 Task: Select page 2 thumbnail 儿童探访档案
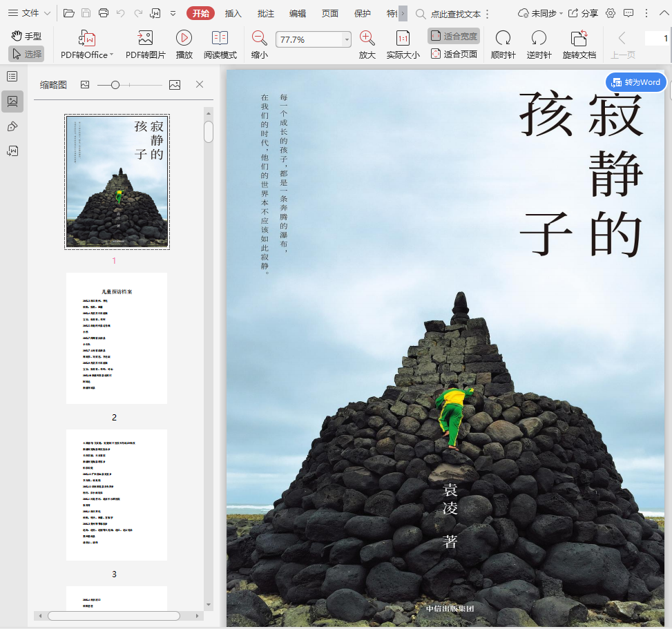pos(117,338)
